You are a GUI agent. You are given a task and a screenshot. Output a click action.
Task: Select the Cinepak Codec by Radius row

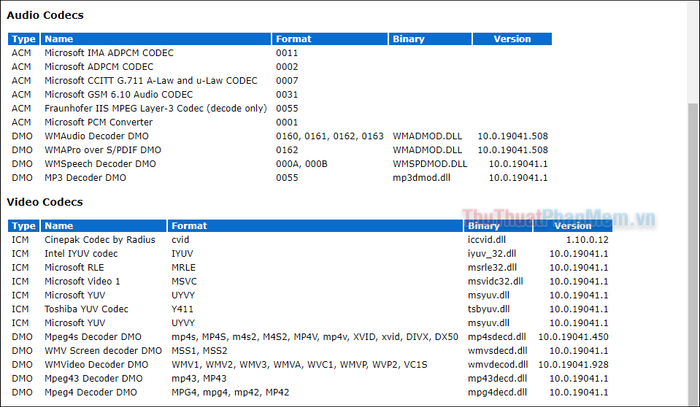[x=310, y=240]
